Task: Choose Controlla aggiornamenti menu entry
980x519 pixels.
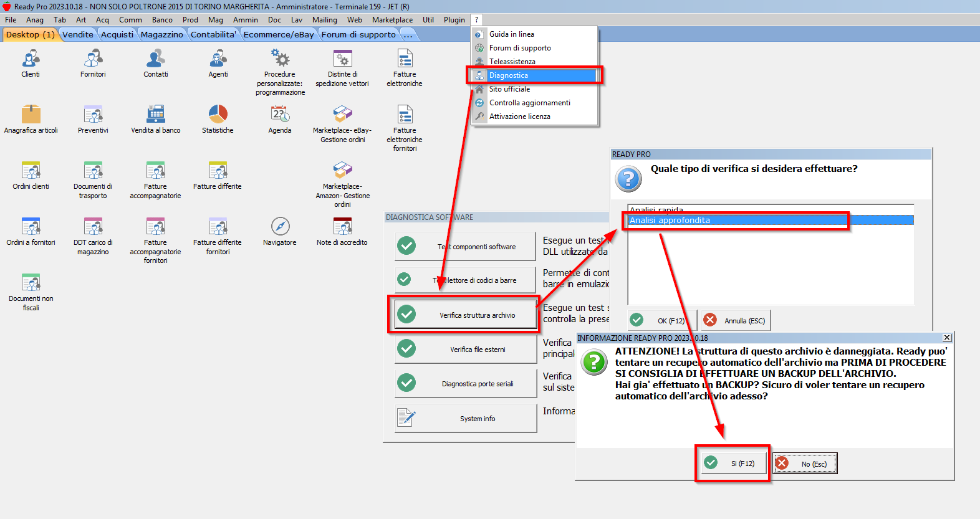Action: coord(534,103)
